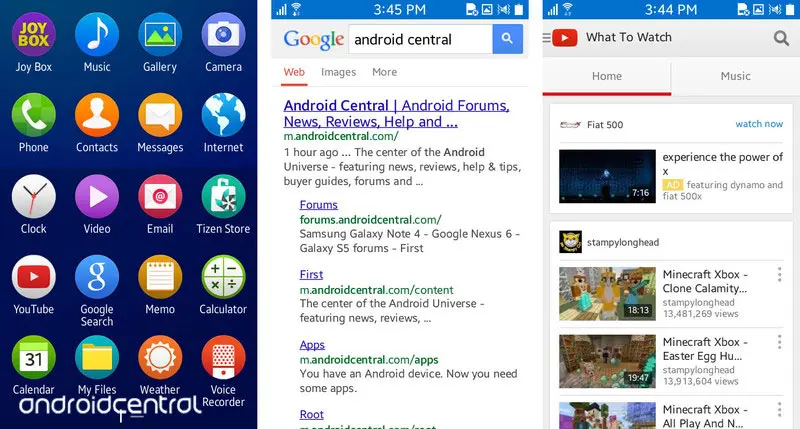Click the m.androidcentral.com/ URL text
Screen dimensions: 800x429
coord(341,136)
